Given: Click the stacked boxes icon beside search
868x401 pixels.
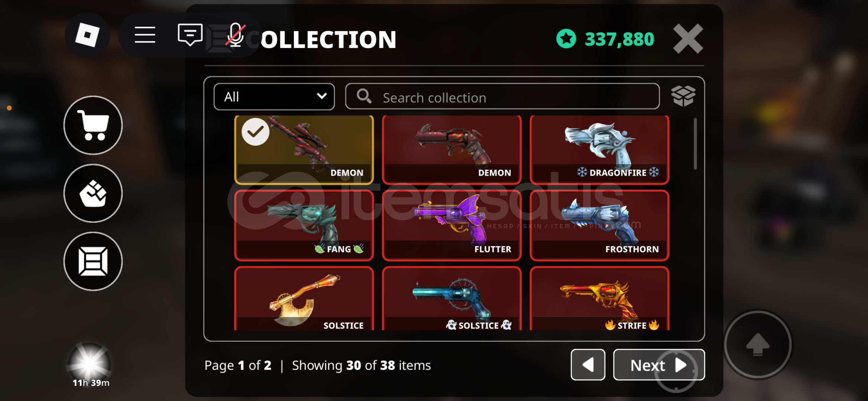Looking at the screenshot, I should click(x=683, y=96).
